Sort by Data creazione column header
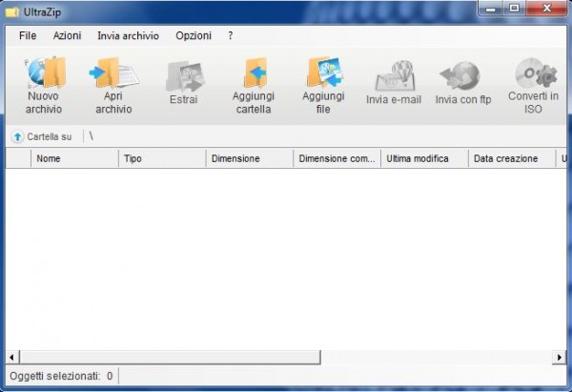 click(512, 158)
